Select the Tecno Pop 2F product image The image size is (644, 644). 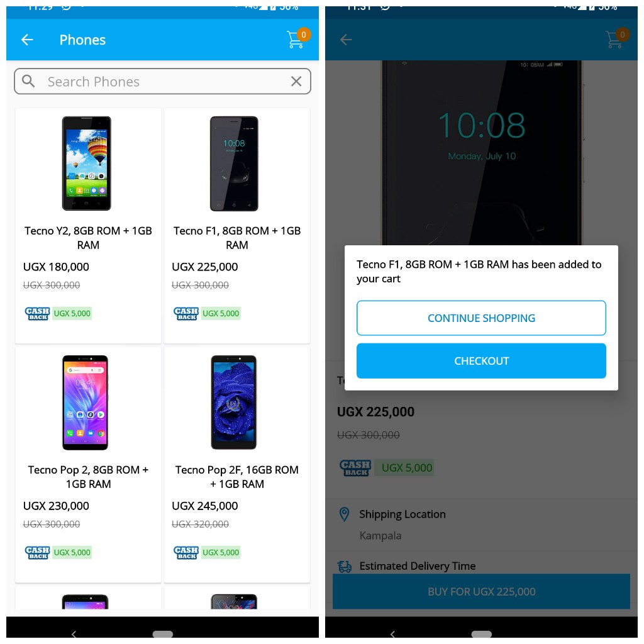[234, 402]
